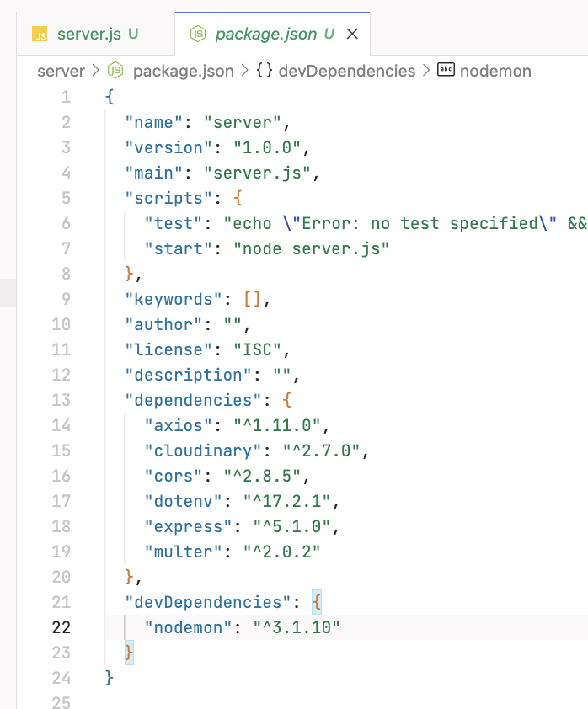This screenshot has height=709, width=588.
Task: Click the JS file icon on server.js tab
Action: tap(40, 34)
